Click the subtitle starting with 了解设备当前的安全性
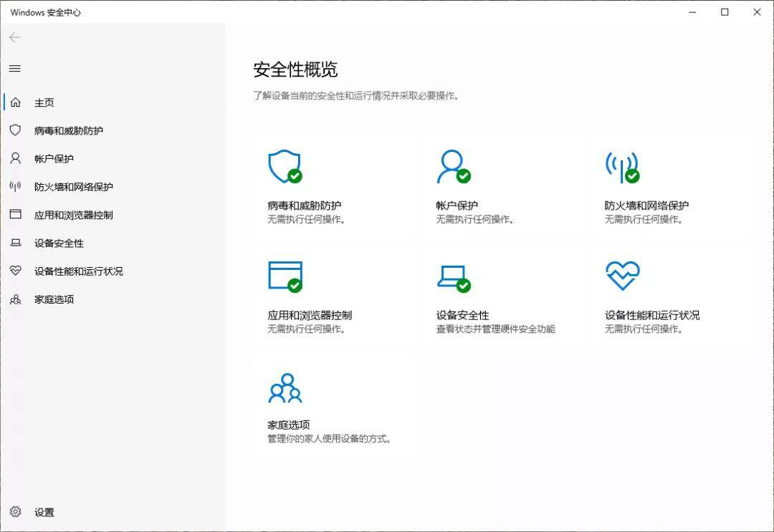 click(x=356, y=96)
